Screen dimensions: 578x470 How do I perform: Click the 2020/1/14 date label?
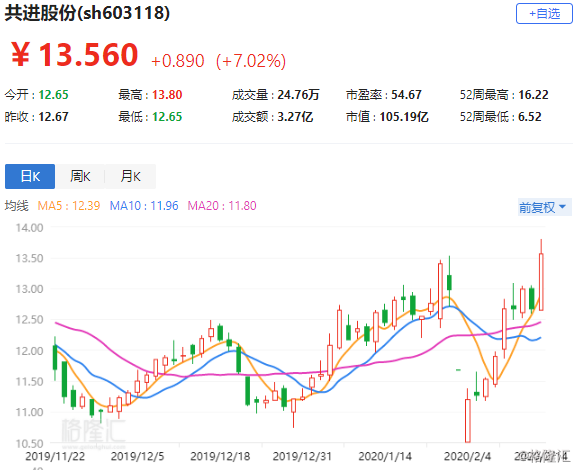[385, 456]
